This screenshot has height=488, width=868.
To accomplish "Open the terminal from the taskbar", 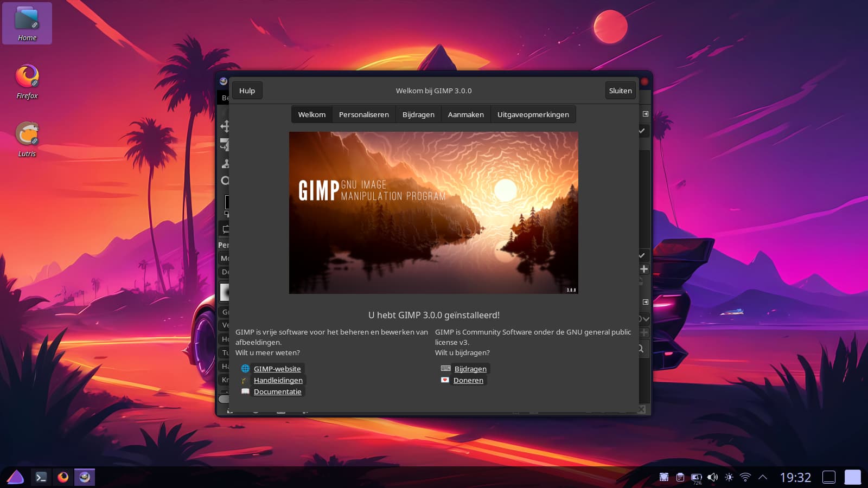I will click(41, 477).
